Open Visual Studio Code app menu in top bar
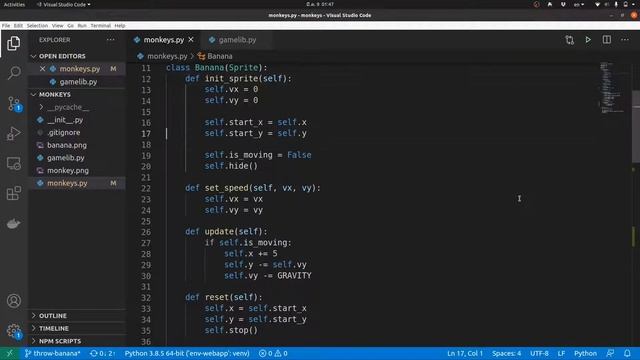This screenshot has width=640, height=360. pyautogui.click(x=64, y=4)
